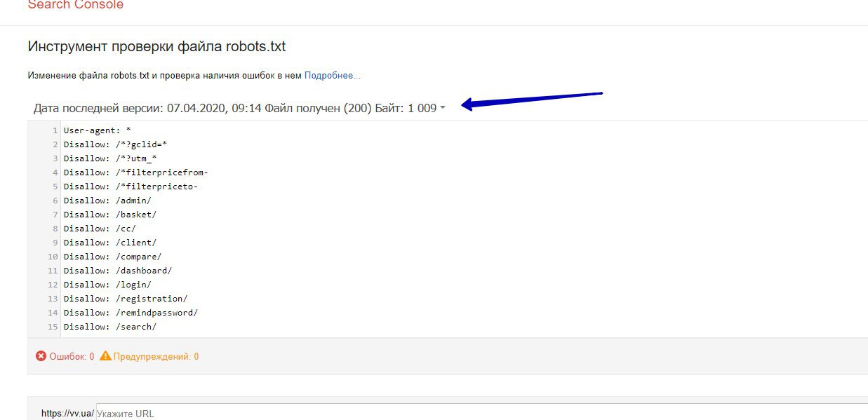Click the Disallow: /dashboard/ line

click(x=118, y=271)
